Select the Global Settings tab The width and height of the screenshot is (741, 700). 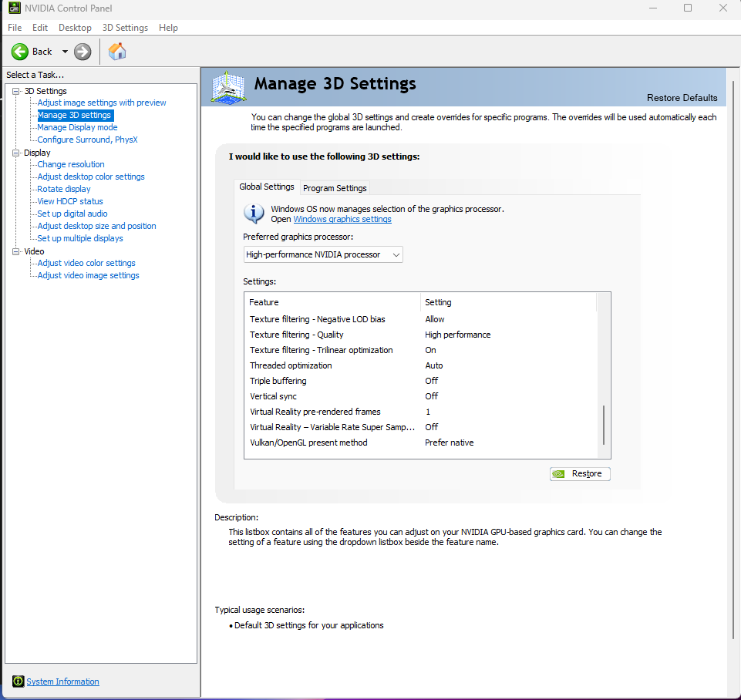point(267,187)
